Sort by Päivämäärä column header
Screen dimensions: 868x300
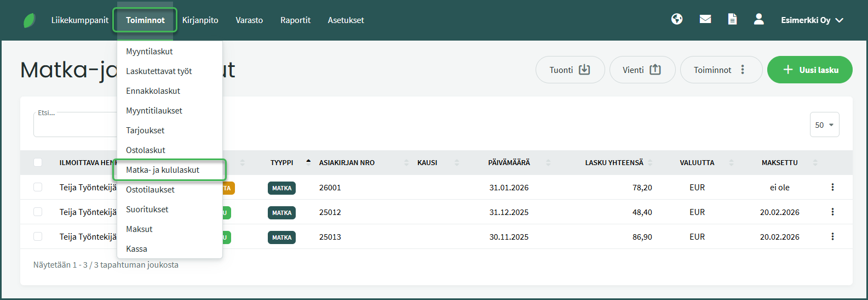point(509,163)
